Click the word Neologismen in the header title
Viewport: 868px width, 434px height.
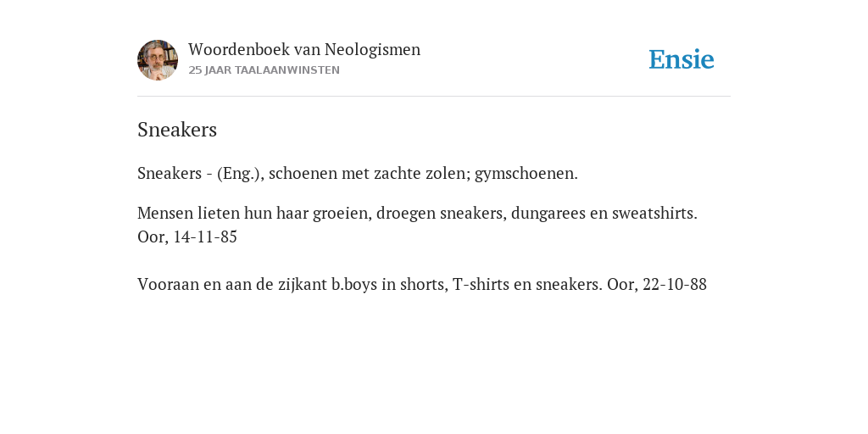[x=373, y=50]
